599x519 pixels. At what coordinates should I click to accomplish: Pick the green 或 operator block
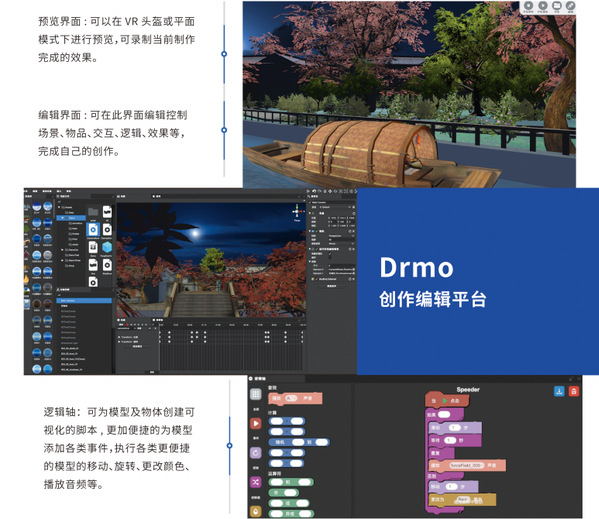click(x=289, y=503)
